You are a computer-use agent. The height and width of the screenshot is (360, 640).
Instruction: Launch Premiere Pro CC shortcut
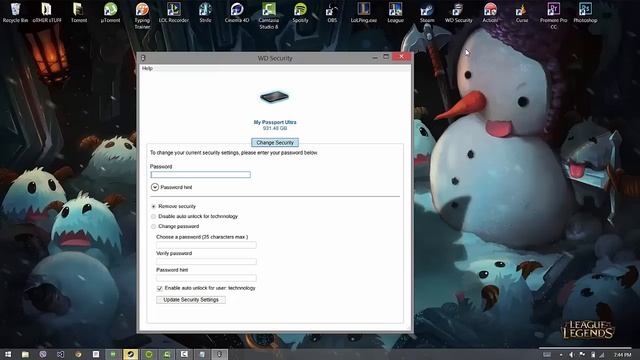click(x=553, y=16)
